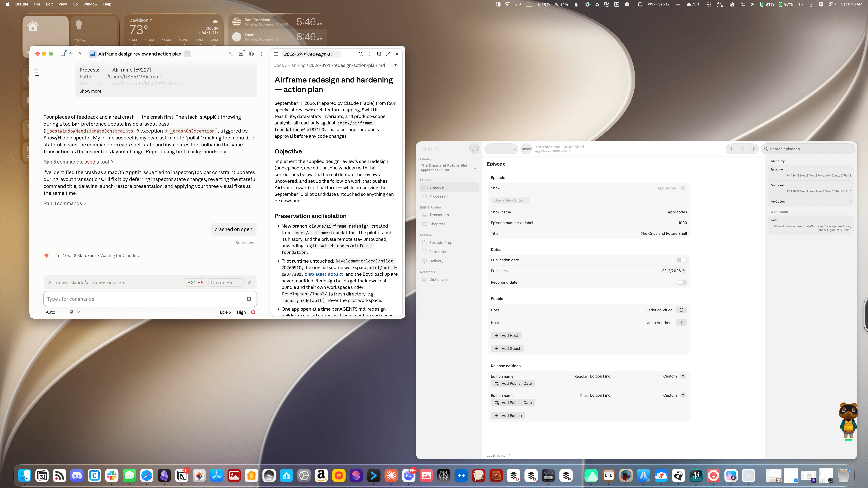Enable the Recording date switch
Screen dimensions: 868x488
682,283
